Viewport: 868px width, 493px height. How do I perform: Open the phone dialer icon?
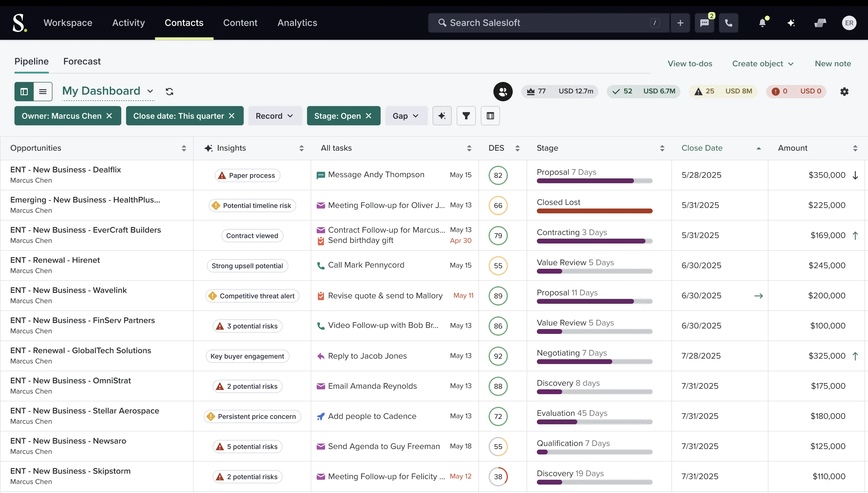728,23
